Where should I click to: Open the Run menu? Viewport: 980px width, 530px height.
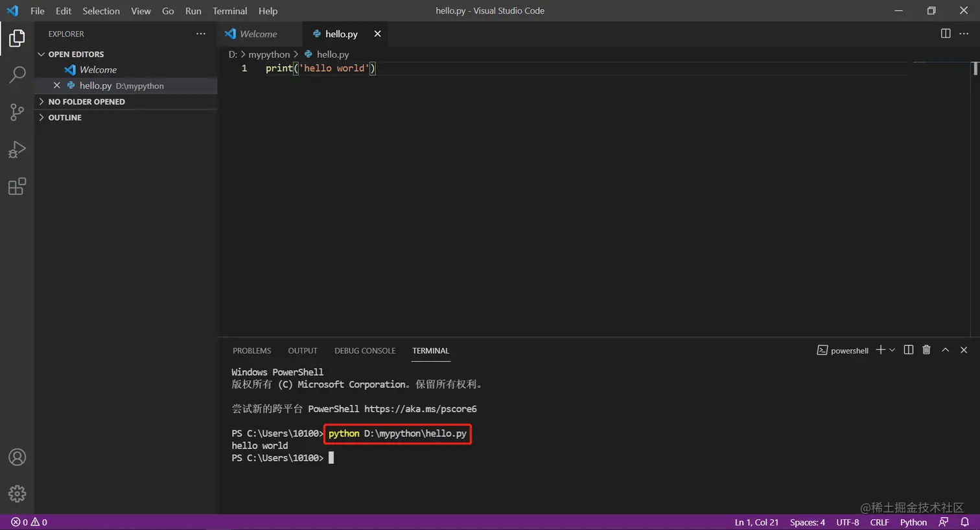[193, 10]
